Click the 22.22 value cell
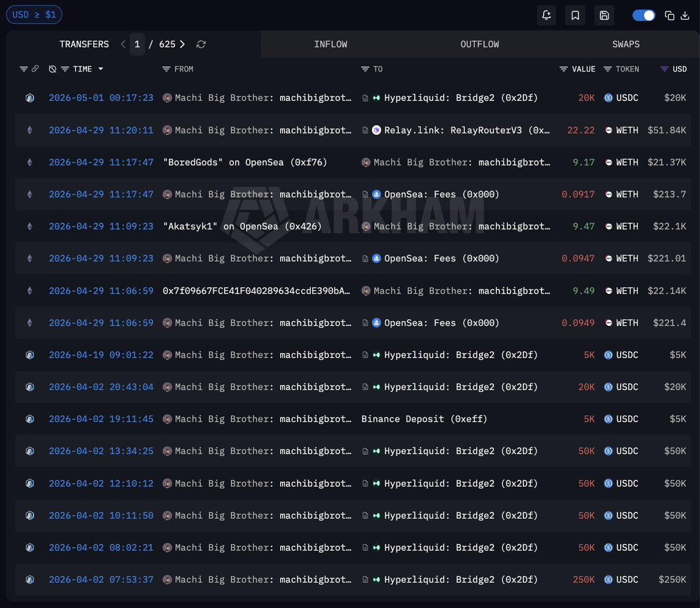The width and height of the screenshot is (700, 608). coord(581,130)
